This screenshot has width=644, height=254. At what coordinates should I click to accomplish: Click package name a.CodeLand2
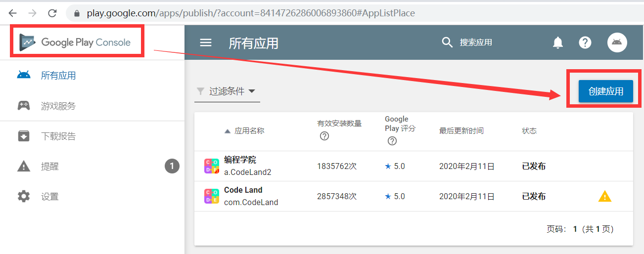pos(248,172)
